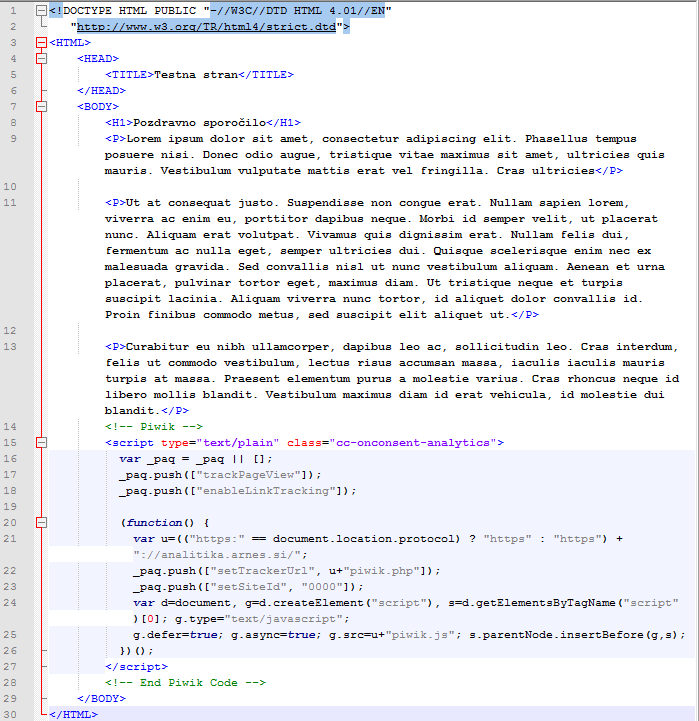Click the opening <BODY> tag
This screenshot has width=699, height=721.
(x=98, y=107)
